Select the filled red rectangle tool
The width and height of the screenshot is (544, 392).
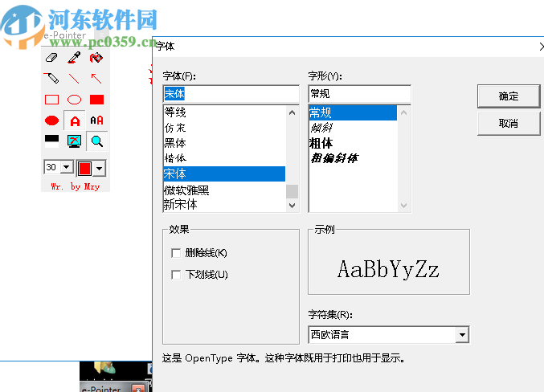tap(96, 100)
